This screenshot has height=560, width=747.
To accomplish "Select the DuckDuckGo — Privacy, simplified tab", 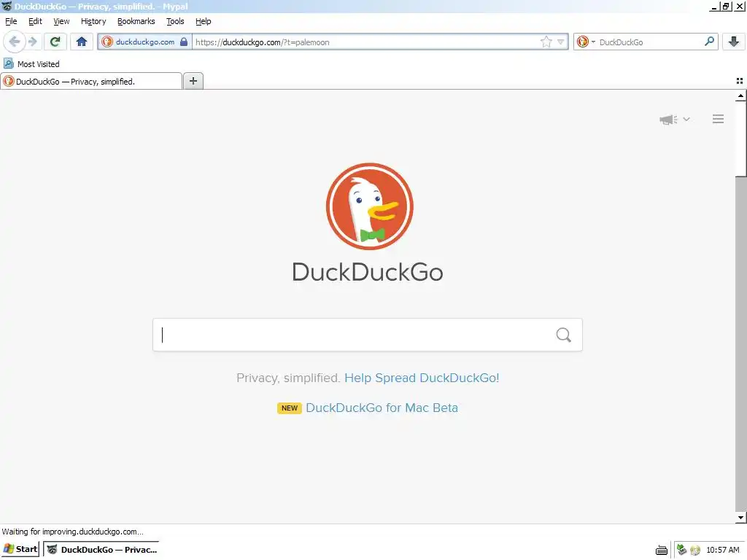I will click(x=91, y=81).
